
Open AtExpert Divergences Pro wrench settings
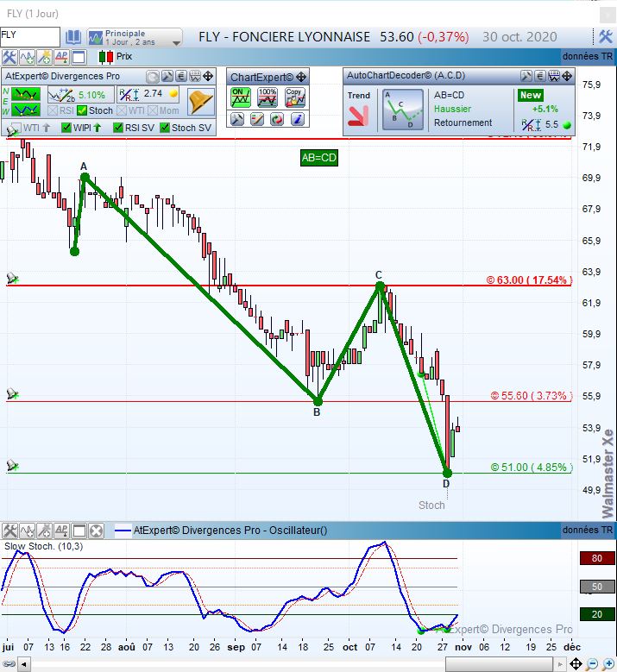(x=167, y=76)
